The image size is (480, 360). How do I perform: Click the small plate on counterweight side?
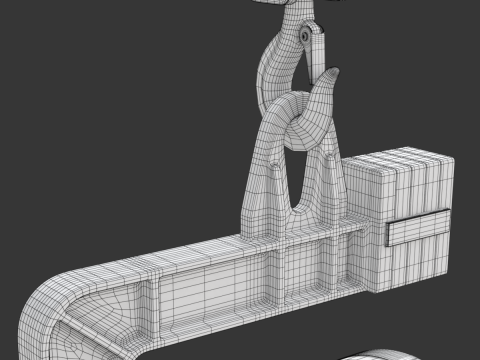pyautogui.click(x=418, y=228)
